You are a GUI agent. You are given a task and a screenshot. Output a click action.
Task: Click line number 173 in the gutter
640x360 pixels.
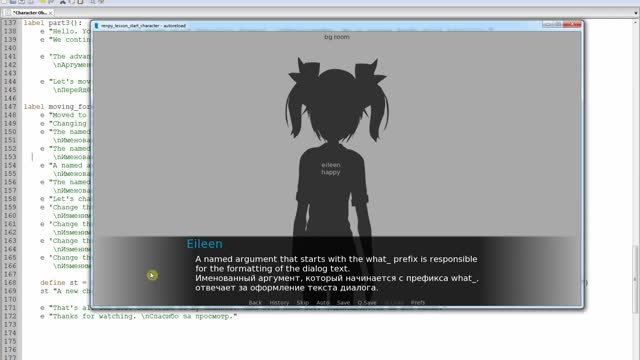[10, 324]
